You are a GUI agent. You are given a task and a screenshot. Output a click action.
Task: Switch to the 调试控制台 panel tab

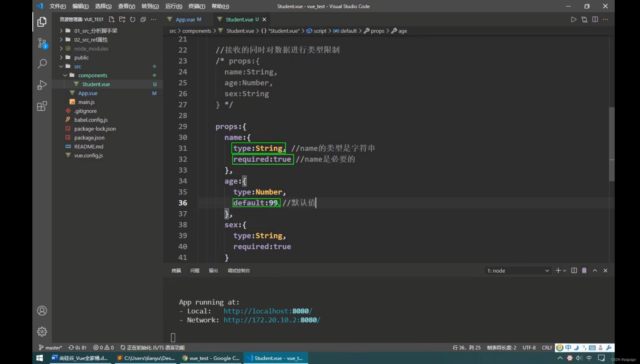pos(239,270)
